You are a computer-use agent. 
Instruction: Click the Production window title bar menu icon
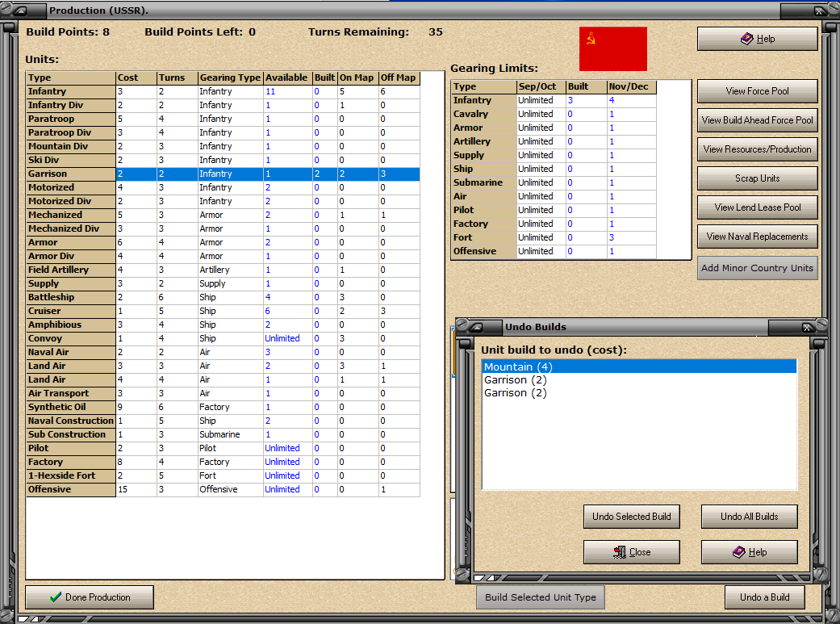coord(22,10)
